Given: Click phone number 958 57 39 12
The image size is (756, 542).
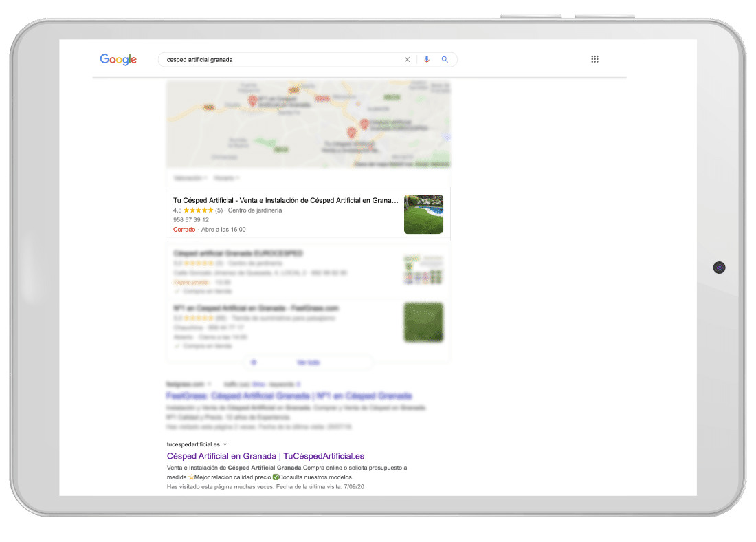Looking at the screenshot, I should click(x=191, y=219).
